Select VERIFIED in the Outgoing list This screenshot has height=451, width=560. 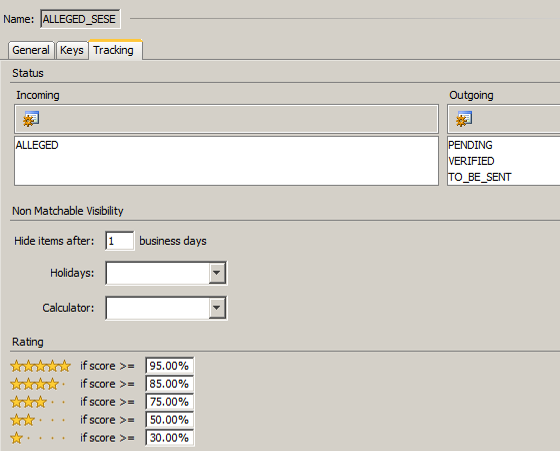click(x=471, y=161)
